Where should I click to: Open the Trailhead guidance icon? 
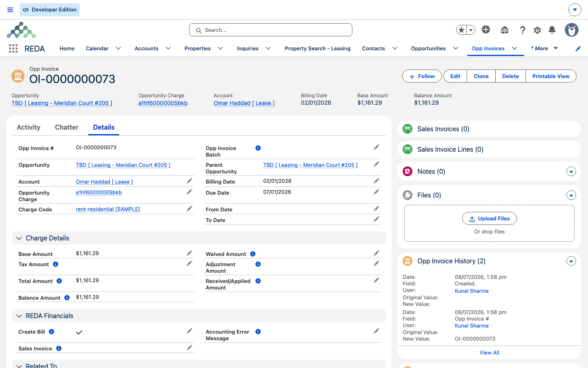click(x=505, y=30)
